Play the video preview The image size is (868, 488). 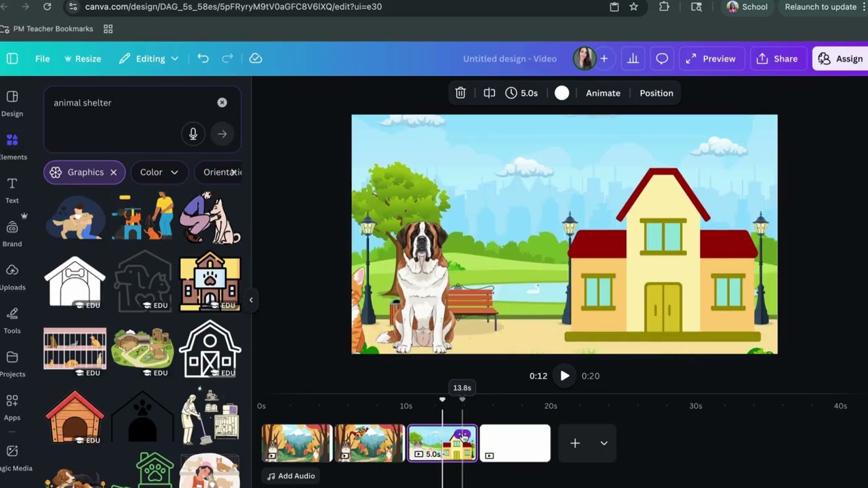565,375
